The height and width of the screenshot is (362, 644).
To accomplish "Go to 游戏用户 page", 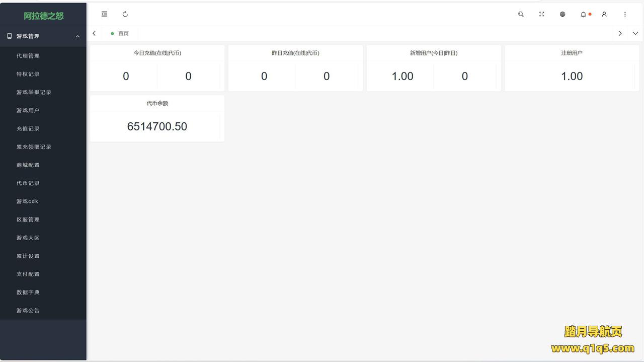I will [x=28, y=110].
